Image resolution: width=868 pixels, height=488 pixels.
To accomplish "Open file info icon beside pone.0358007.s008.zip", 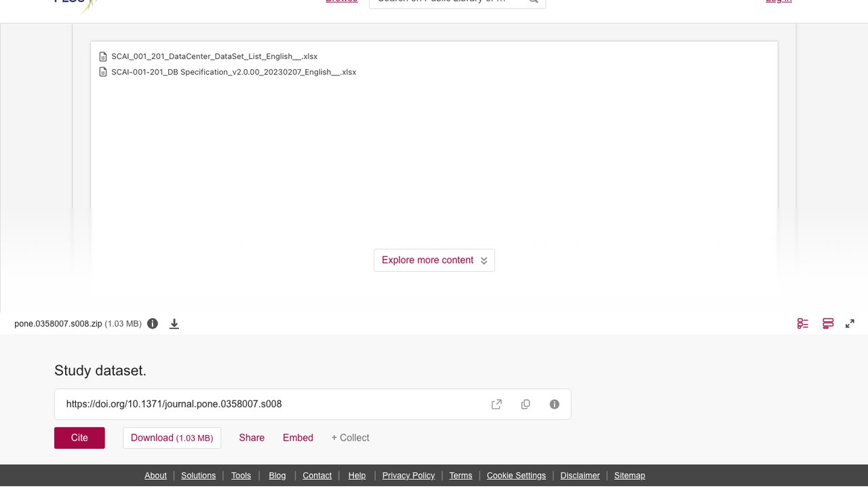I will click(153, 323).
